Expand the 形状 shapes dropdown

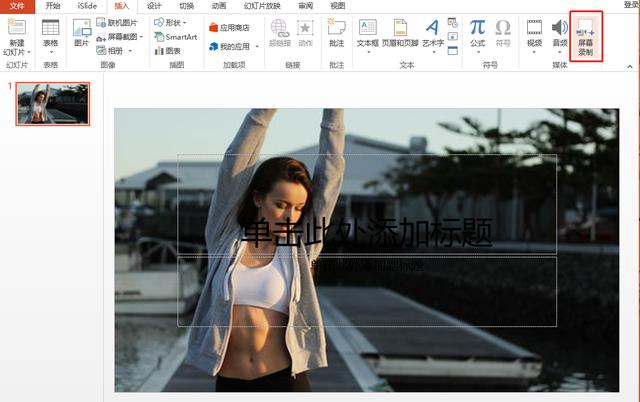coord(176,22)
